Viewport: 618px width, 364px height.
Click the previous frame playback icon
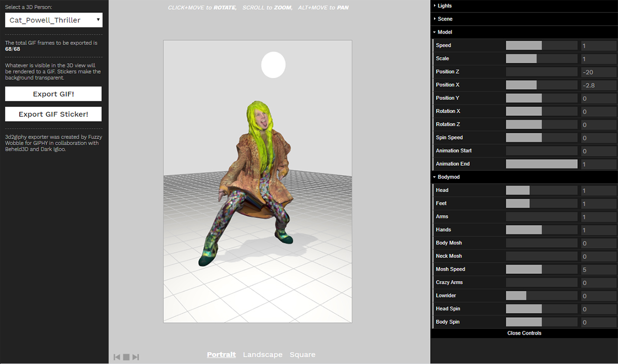coord(117,357)
